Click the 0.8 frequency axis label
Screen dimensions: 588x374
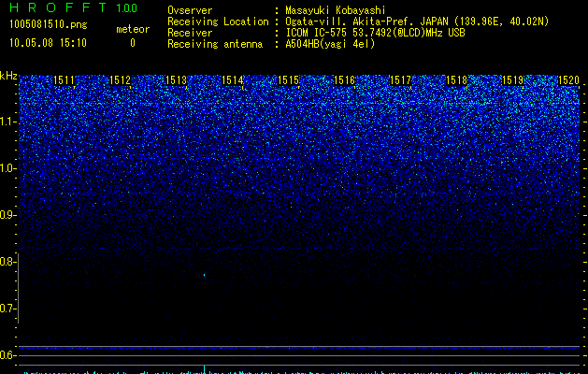7,262
